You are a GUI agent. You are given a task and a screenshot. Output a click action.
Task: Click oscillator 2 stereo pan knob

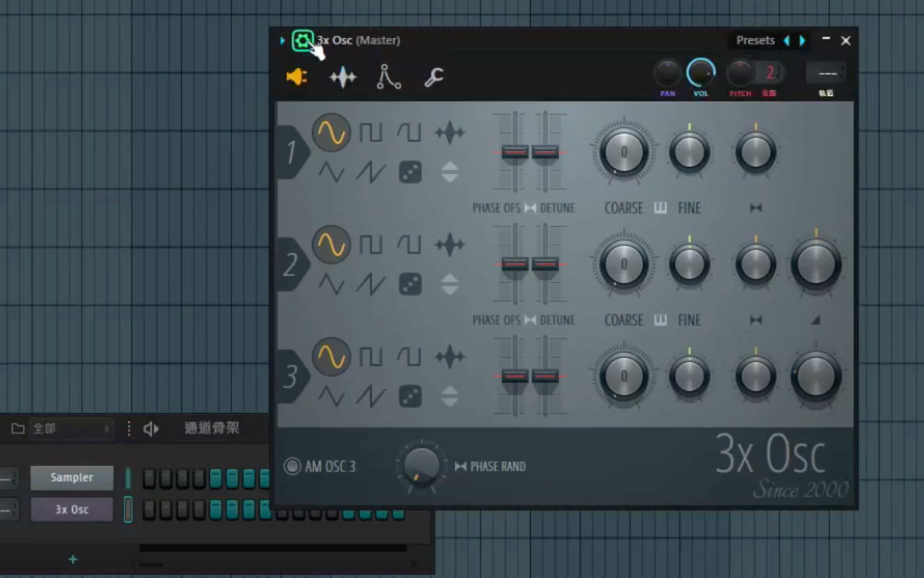755,264
